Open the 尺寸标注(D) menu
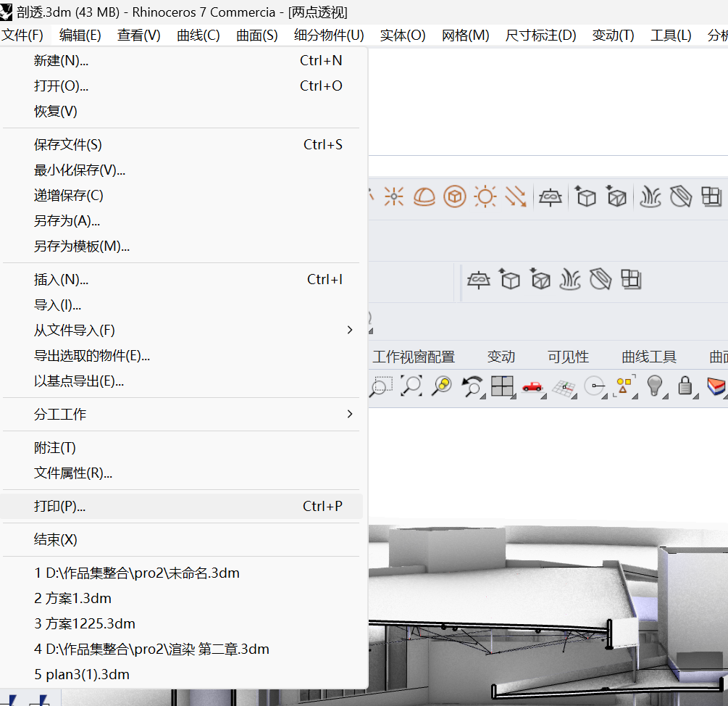The image size is (728, 706). (x=540, y=36)
